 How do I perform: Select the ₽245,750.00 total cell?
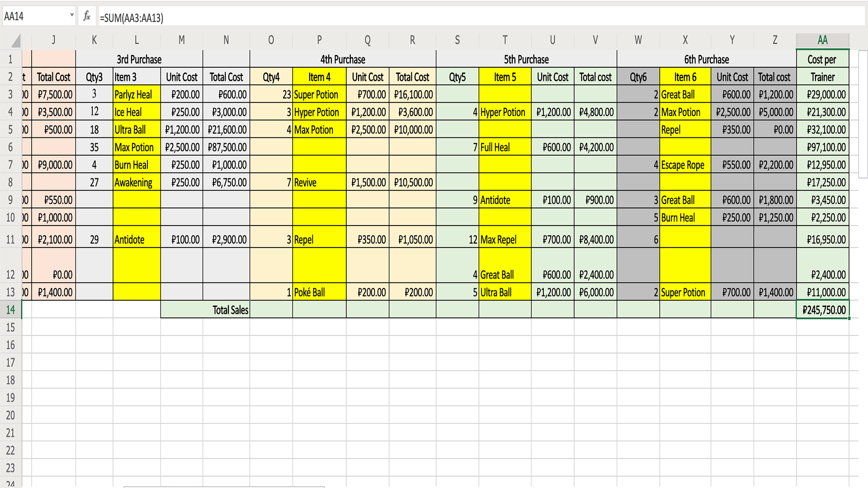(822, 310)
